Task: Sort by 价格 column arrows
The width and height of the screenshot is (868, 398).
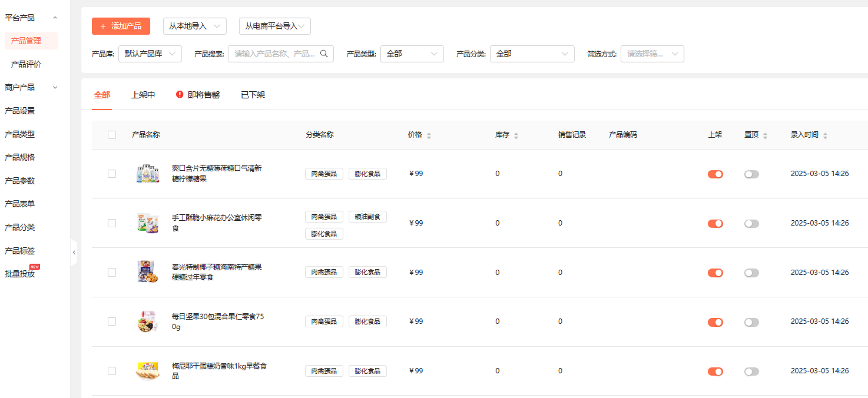Action: point(429,135)
